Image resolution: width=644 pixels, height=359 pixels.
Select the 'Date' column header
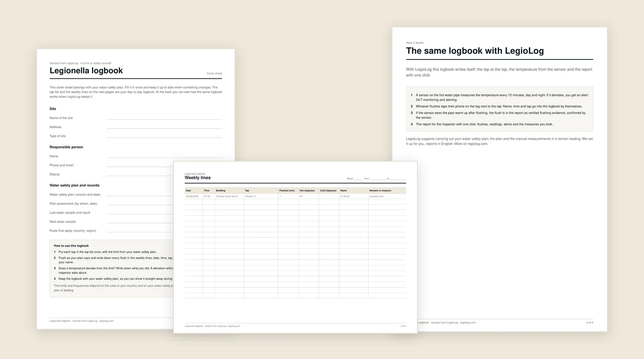click(188, 191)
